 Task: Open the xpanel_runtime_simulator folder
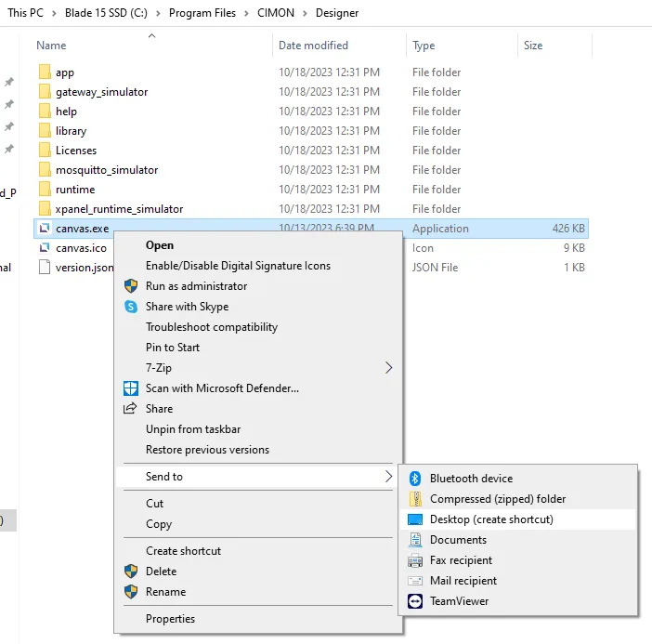pyautogui.click(x=119, y=209)
